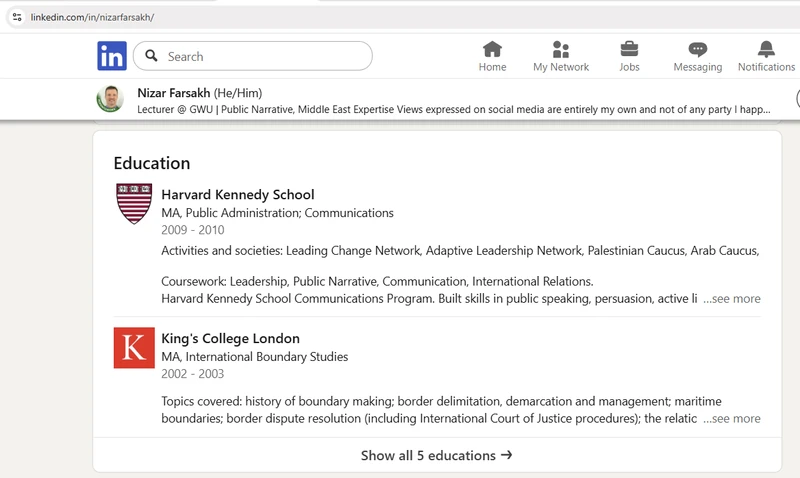Screen dimensions: 800x478
Task: Expand King's College description with see more
Action: [x=731, y=419]
